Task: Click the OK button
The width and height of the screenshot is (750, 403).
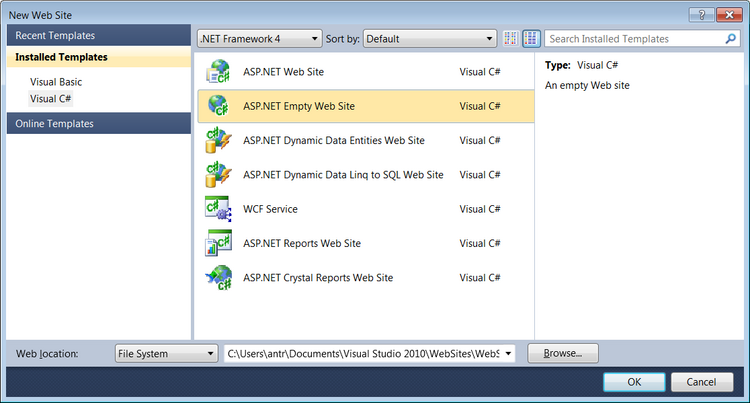Action: (634, 382)
